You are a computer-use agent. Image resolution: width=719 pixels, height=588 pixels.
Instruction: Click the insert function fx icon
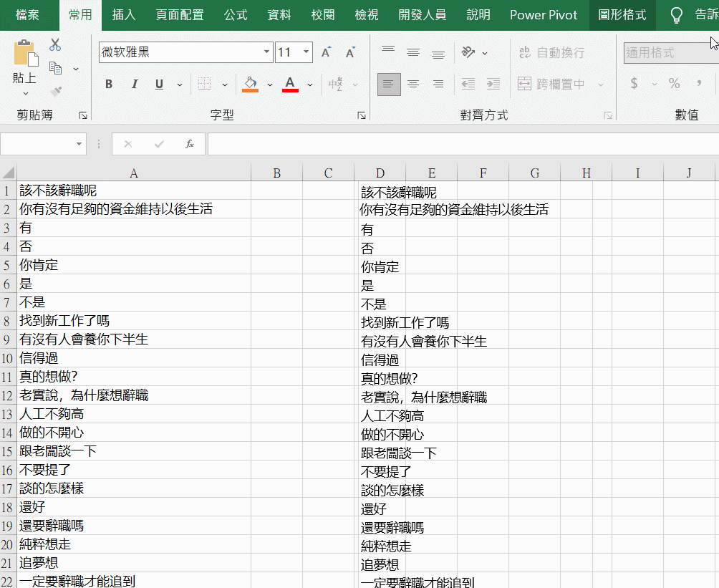[x=189, y=144]
